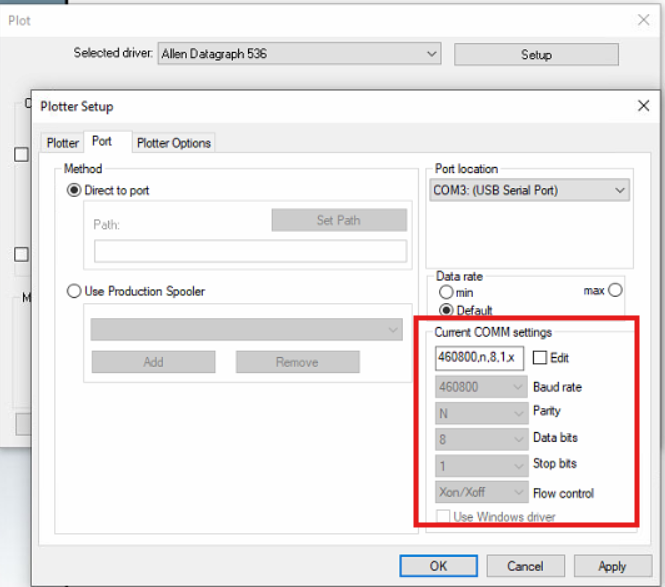Image resolution: width=665 pixels, height=587 pixels.
Task: Open the Production Spooler dropdown list
Action: [x=246, y=330]
